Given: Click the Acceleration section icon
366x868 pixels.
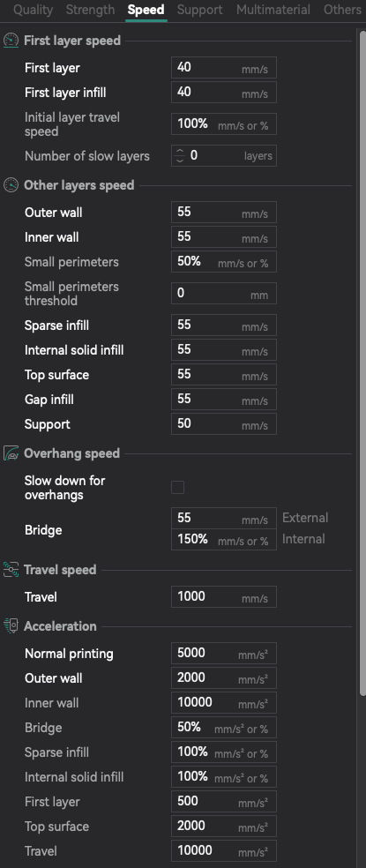Looking at the screenshot, I should pyautogui.click(x=11, y=626).
